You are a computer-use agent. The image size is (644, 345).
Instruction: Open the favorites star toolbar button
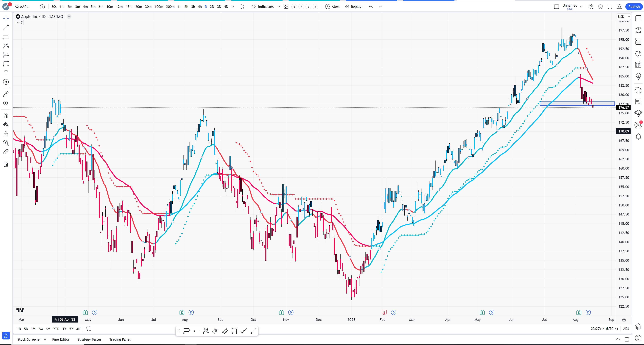6,335
